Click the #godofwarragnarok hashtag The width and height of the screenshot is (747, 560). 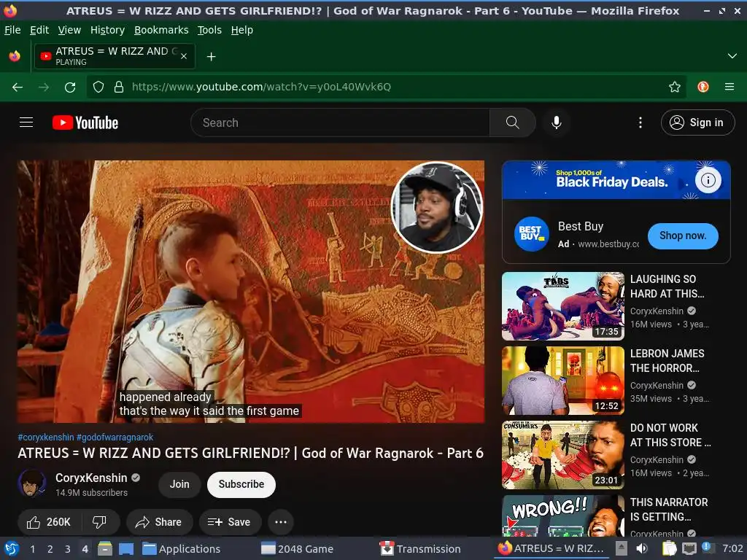tap(115, 437)
